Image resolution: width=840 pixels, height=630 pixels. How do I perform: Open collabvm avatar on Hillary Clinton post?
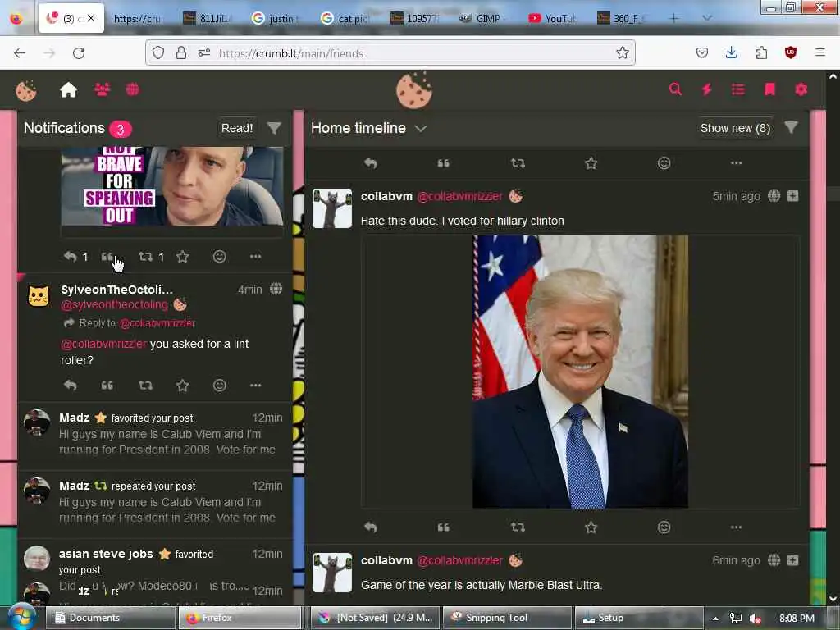(332, 208)
